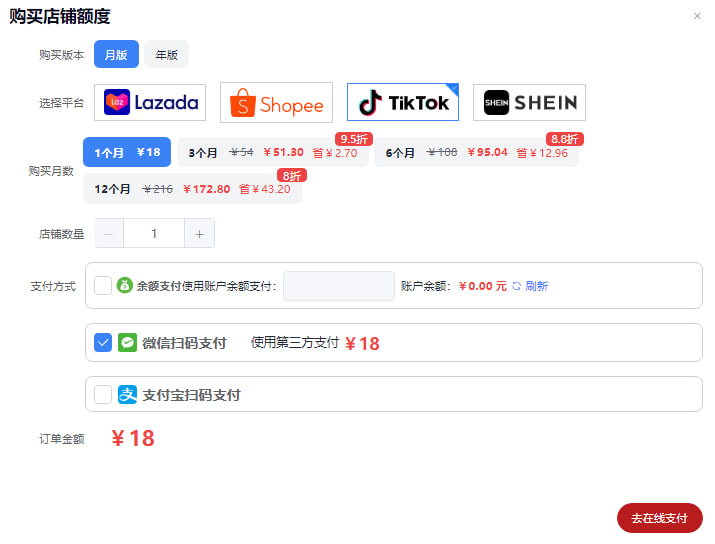Click the 刷新 refresh link
Viewport: 715px width, 544px height.
click(537, 286)
